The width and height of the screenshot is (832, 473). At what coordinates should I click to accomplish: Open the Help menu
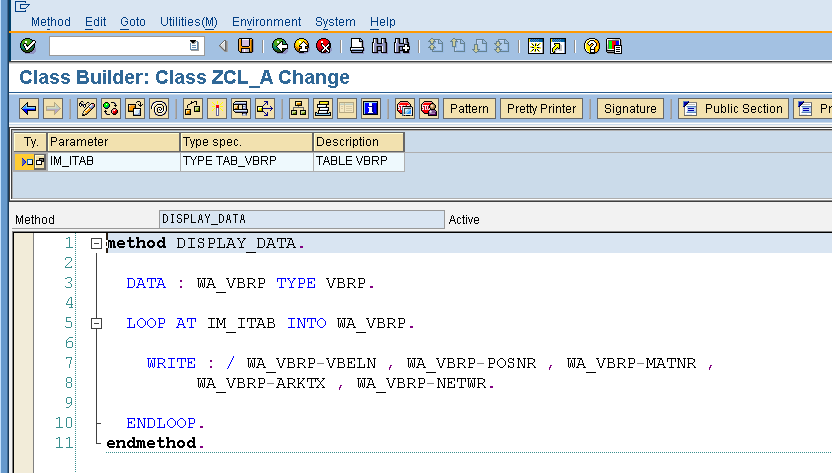383,22
